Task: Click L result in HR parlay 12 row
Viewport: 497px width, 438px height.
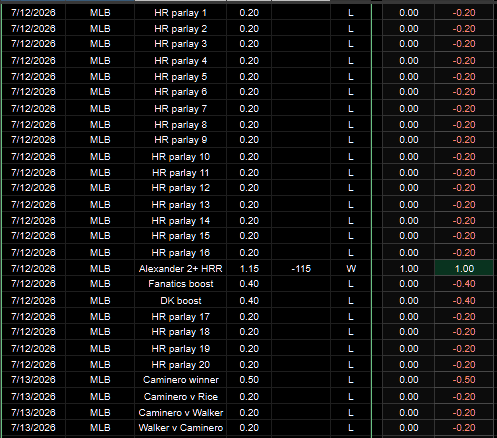Action: point(351,188)
